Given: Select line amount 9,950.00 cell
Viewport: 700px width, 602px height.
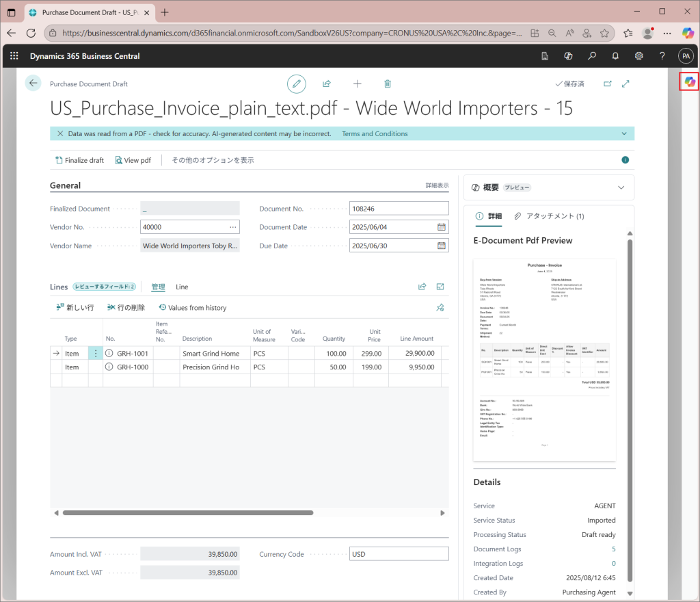Looking at the screenshot, I should (x=415, y=367).
